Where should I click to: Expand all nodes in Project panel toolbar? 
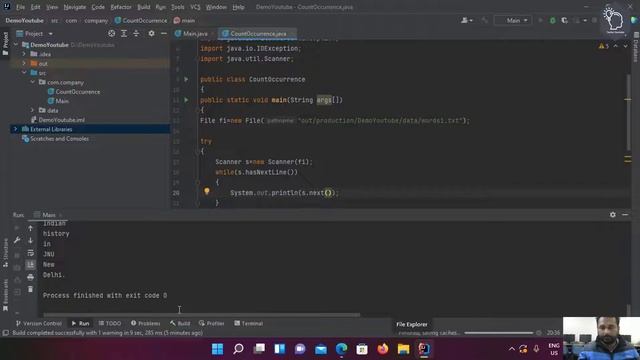[124, 33]
